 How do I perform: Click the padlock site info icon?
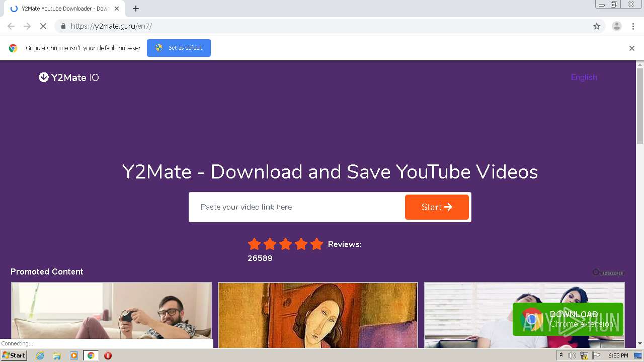pyautogui.click(x=63, y=26)
